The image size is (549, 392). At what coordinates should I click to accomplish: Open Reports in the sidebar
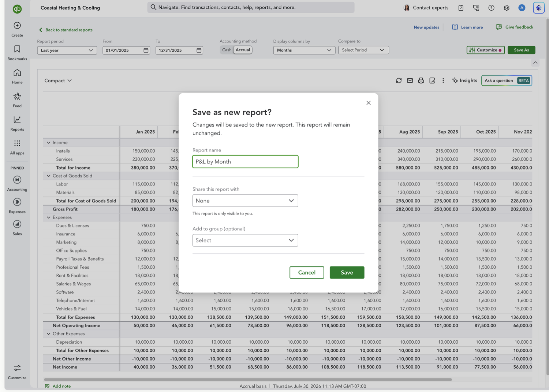pos(17,124)
